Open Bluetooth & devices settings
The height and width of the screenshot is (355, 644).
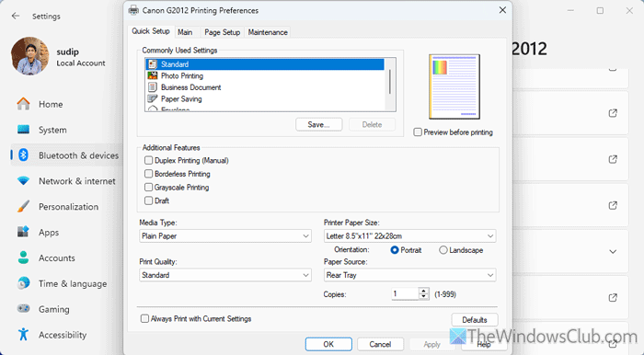(66, 155)
